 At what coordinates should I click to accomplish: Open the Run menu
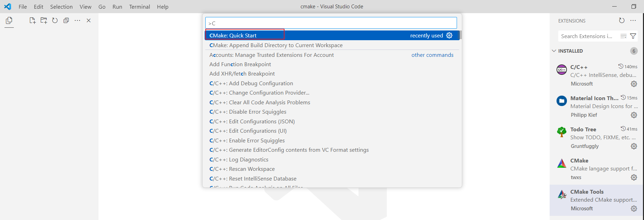[x=117, y=7]
